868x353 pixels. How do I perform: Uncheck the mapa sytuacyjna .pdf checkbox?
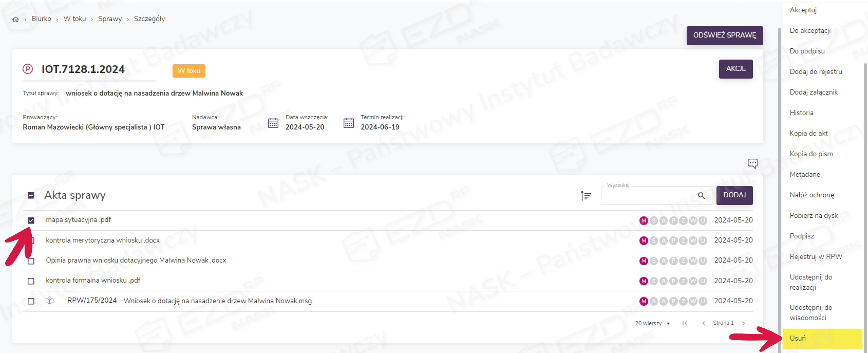[x=31, y=220]
